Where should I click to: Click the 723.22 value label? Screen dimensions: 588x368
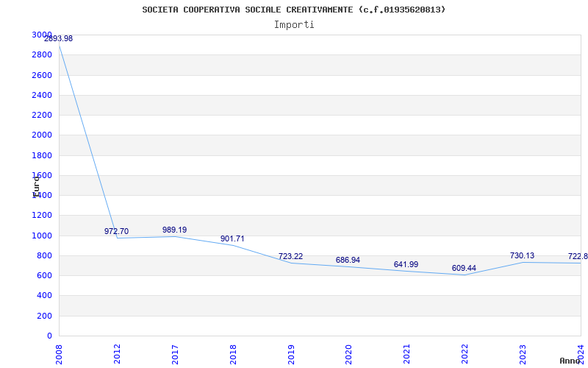pyautogui.click(x=290, y=256)
